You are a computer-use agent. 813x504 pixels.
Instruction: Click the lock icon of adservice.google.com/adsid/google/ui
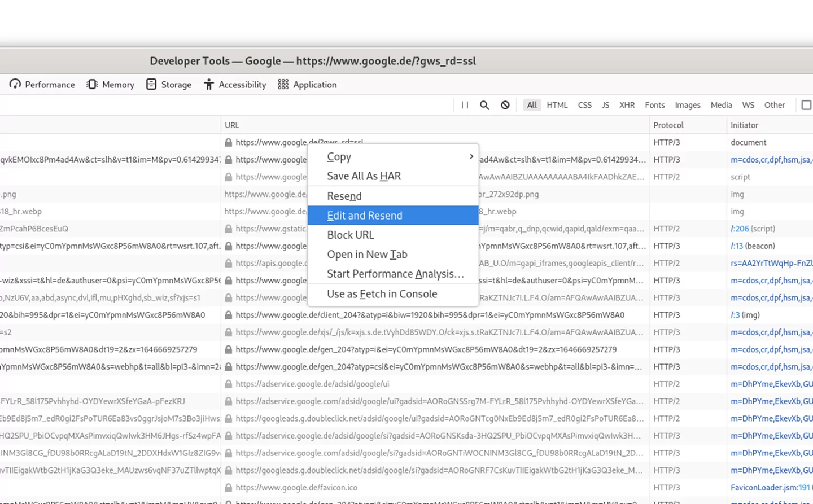(x=229, y=401)
